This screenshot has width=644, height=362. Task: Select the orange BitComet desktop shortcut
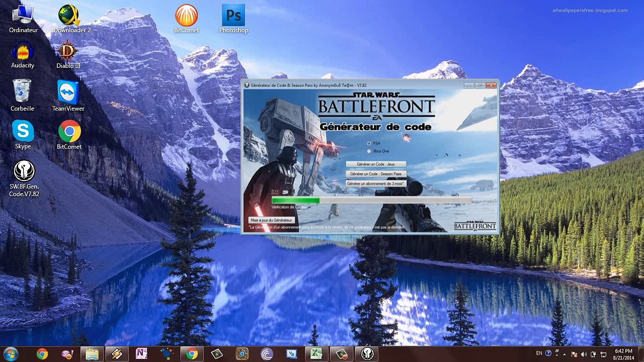click(186, 19)
